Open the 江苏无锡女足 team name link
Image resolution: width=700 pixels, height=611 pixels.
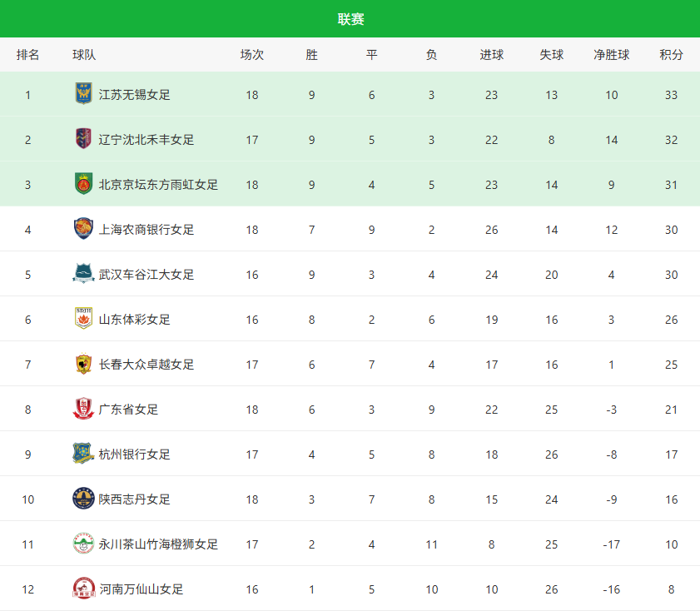(135, 95)
